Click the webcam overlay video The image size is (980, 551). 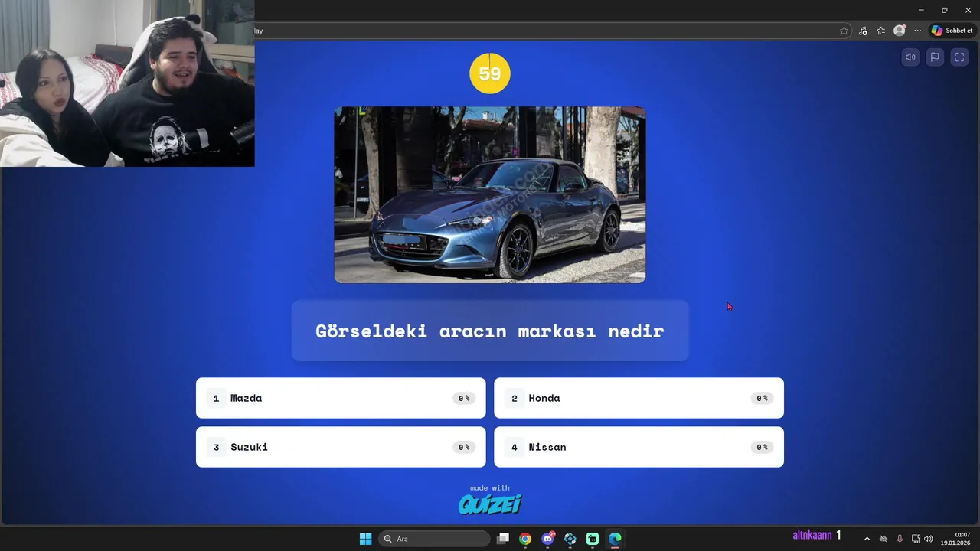[127, 83]
